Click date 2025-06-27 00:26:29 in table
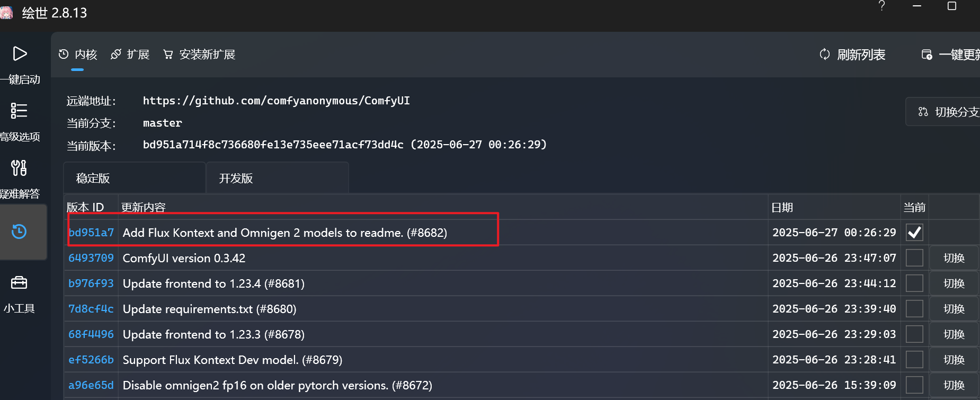Screen dimensions: 980x400 (x=834, y=233)
